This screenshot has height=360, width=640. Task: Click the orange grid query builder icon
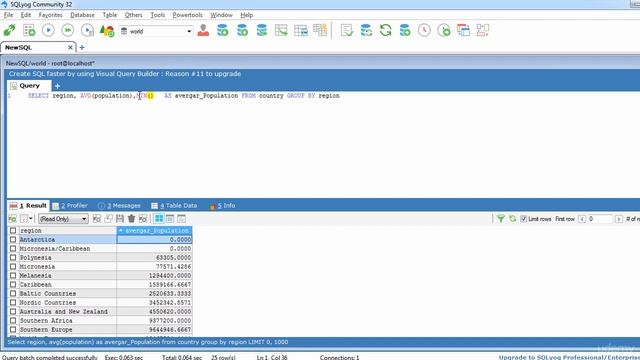pyautogui.click(x=320, y=30)
